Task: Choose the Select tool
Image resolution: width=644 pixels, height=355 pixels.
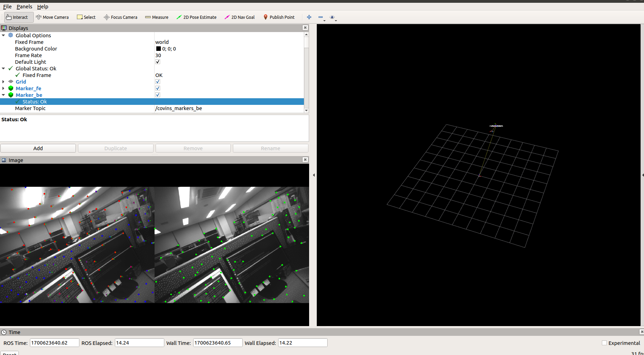Action: click(86, 17)
